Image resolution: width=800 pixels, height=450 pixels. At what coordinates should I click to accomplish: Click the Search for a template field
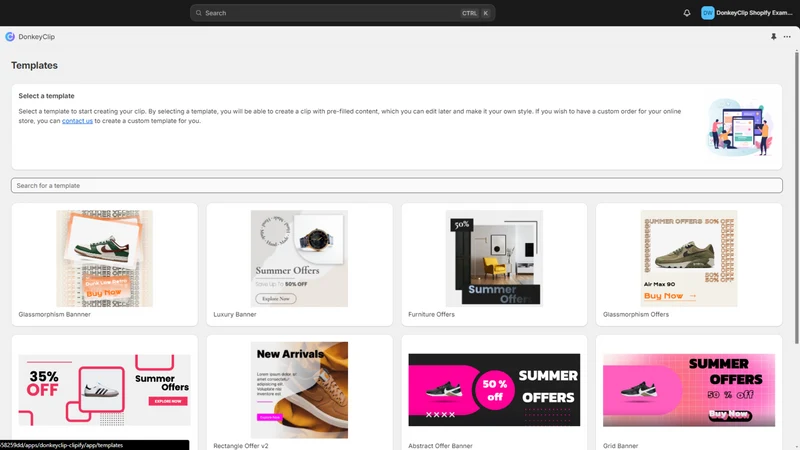coord(396,185)
